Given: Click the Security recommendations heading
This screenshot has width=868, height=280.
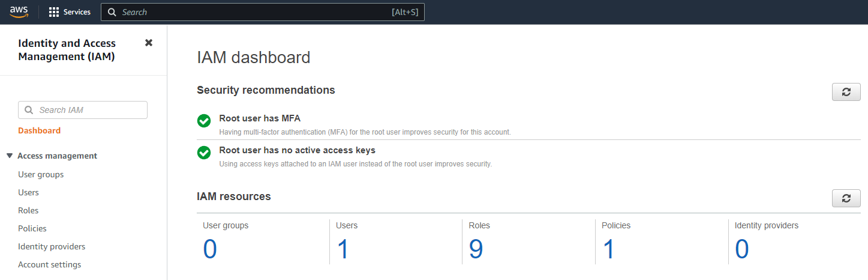Looking at the screenshot, I should tap(266, 90).
